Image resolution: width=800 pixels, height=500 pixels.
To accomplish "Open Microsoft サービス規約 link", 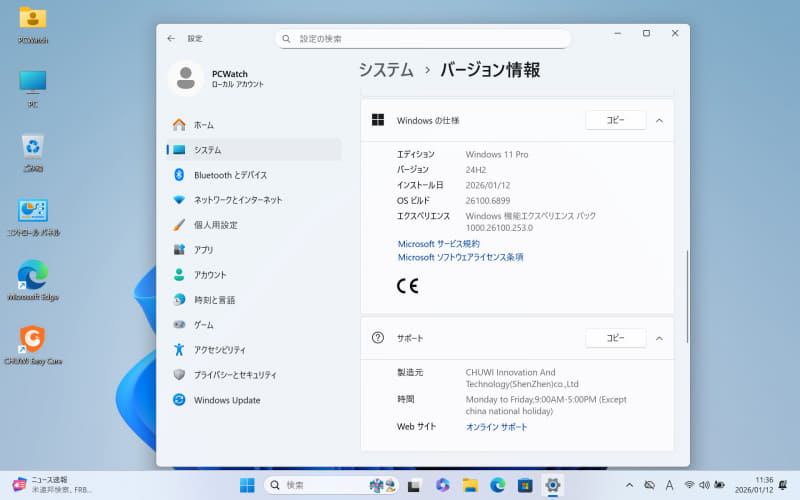I will click(x=439, y=244).
